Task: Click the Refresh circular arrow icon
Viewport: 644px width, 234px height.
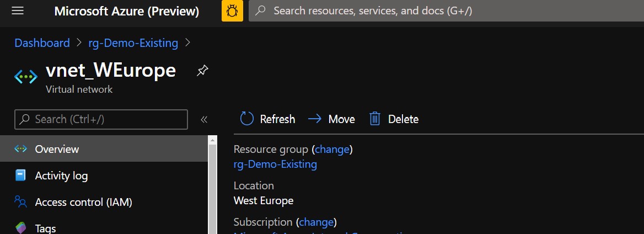Action: tap(247, 119)
